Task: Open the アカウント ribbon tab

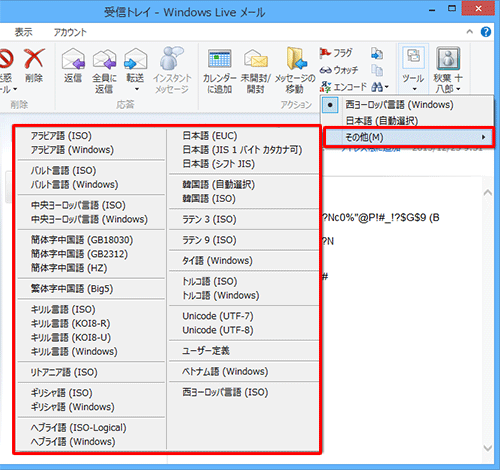Action: pos(70,32)
